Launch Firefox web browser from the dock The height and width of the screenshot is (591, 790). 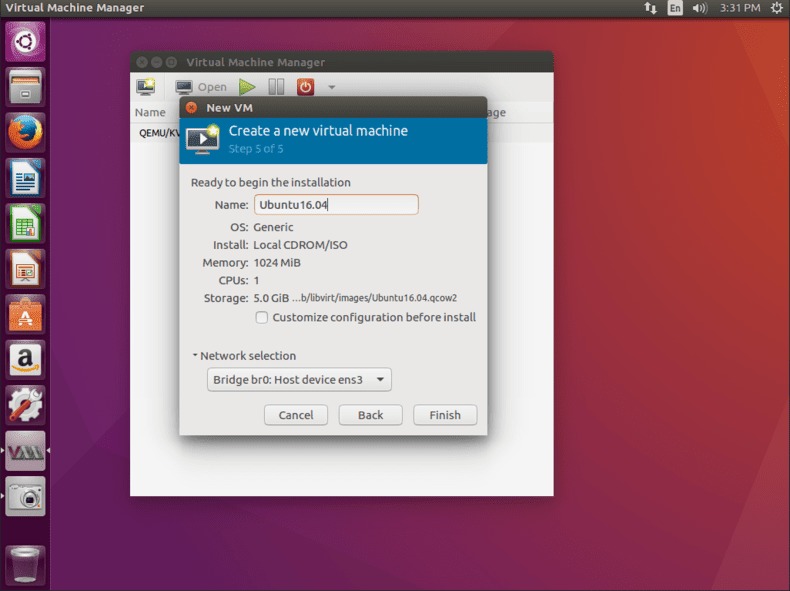pyautogui.click(x=25, y=132)
